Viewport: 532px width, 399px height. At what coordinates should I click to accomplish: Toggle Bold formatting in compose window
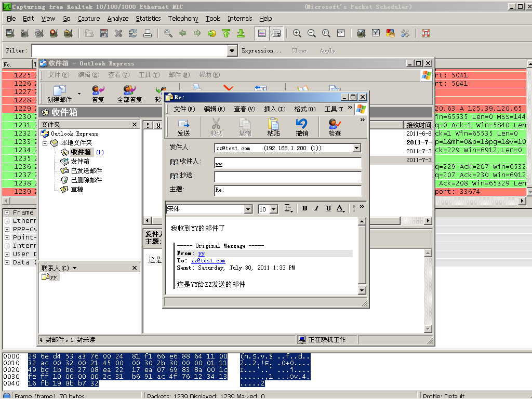304,208
